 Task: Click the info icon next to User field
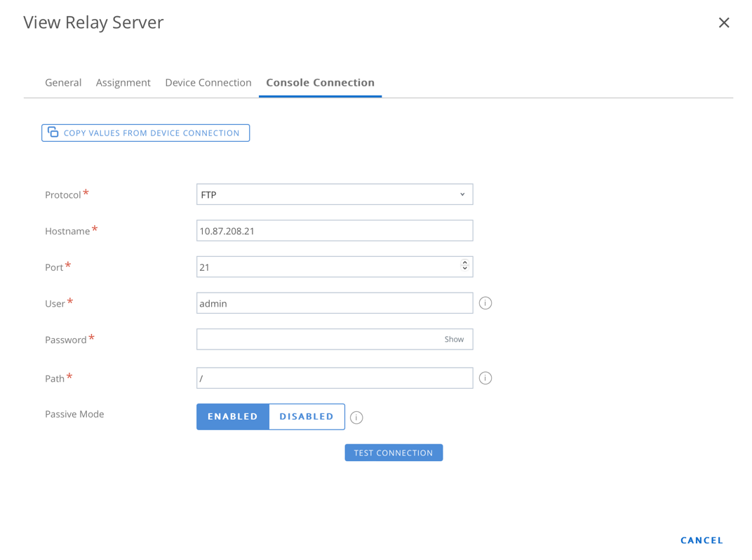coord(485,303)
